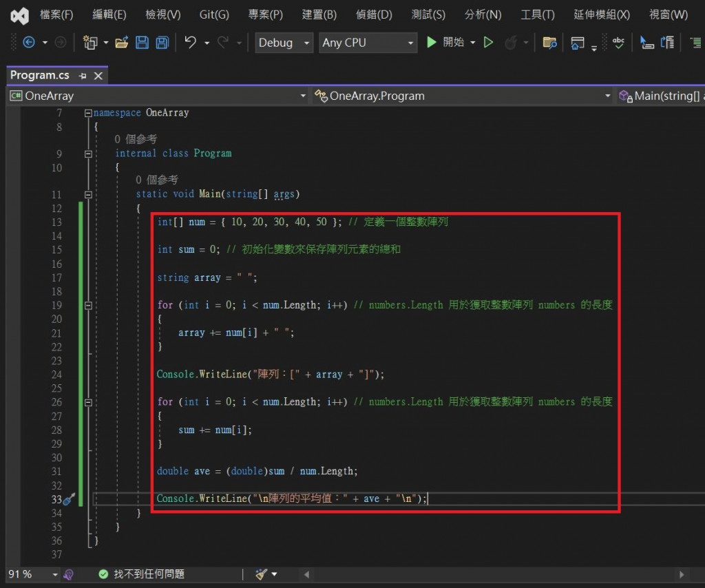Save all files with stacked disks icon
The height and width of the screenshot is (588, 705).
(x=162, y=43)
